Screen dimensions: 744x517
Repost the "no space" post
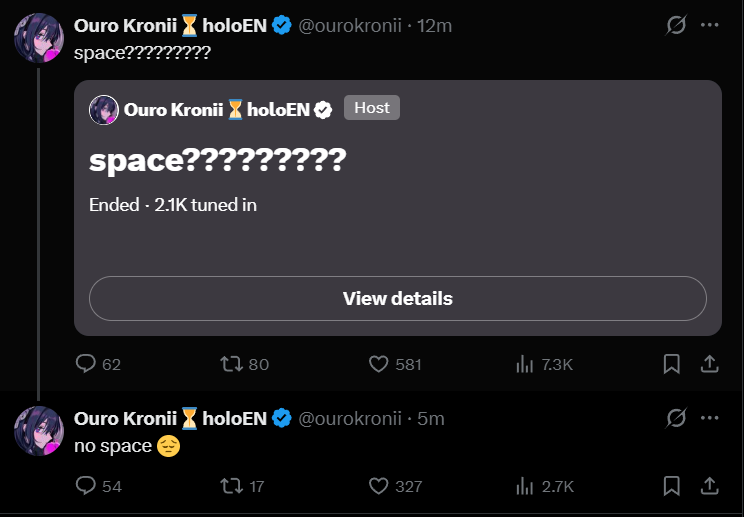tap(231, 486)
